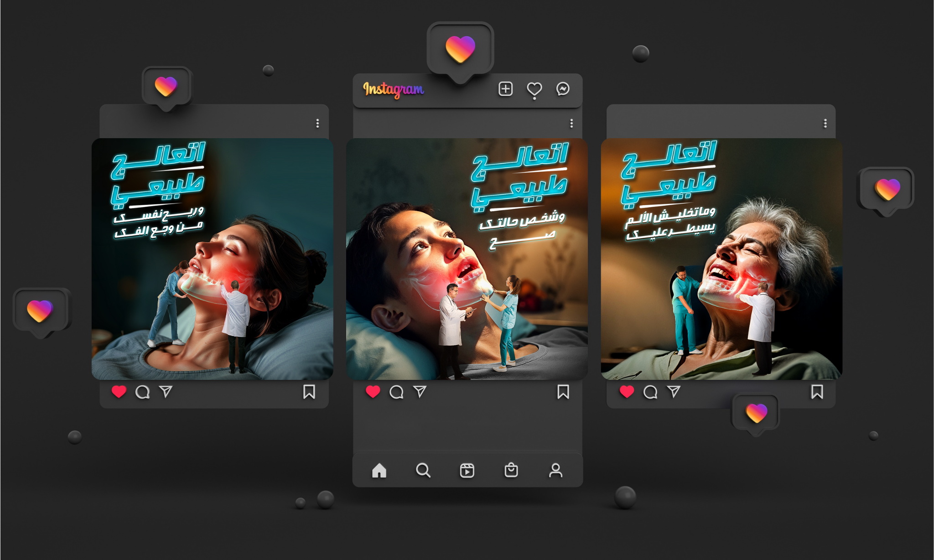Screen dimensions: 934x560
Task: Open the center post image of man
Action: coord(467,259)
